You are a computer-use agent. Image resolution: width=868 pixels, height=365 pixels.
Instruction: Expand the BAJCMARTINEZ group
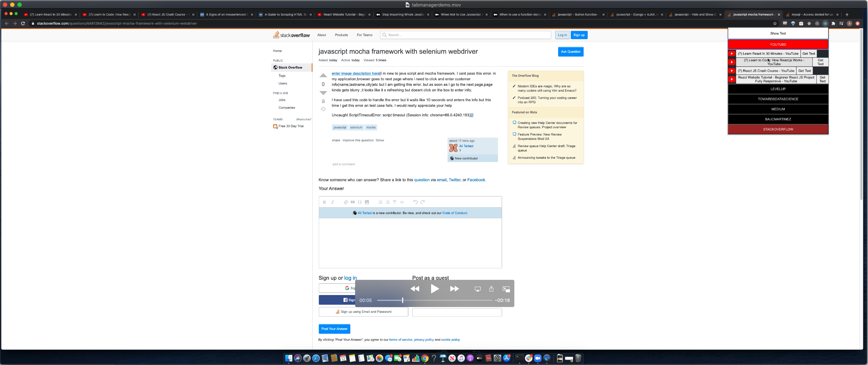click(778, 119)
